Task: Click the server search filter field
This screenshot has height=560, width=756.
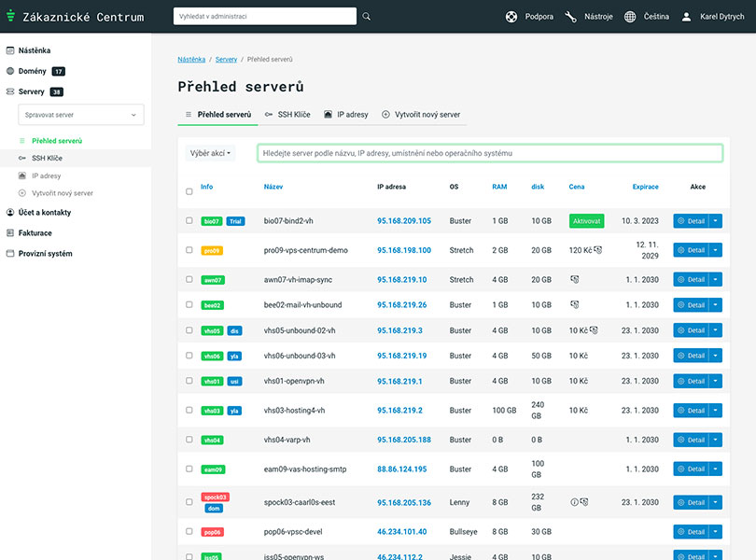Action: pos(490,153)
